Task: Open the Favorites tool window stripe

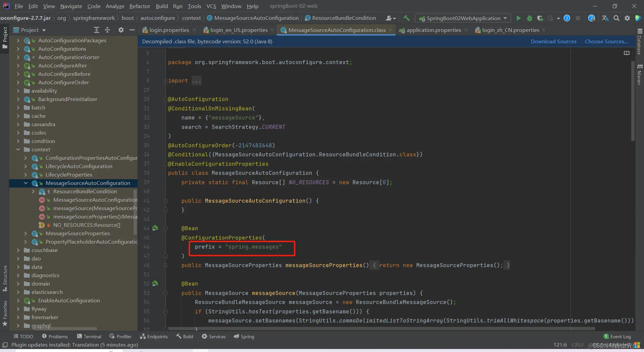Action: coord(5,313)
